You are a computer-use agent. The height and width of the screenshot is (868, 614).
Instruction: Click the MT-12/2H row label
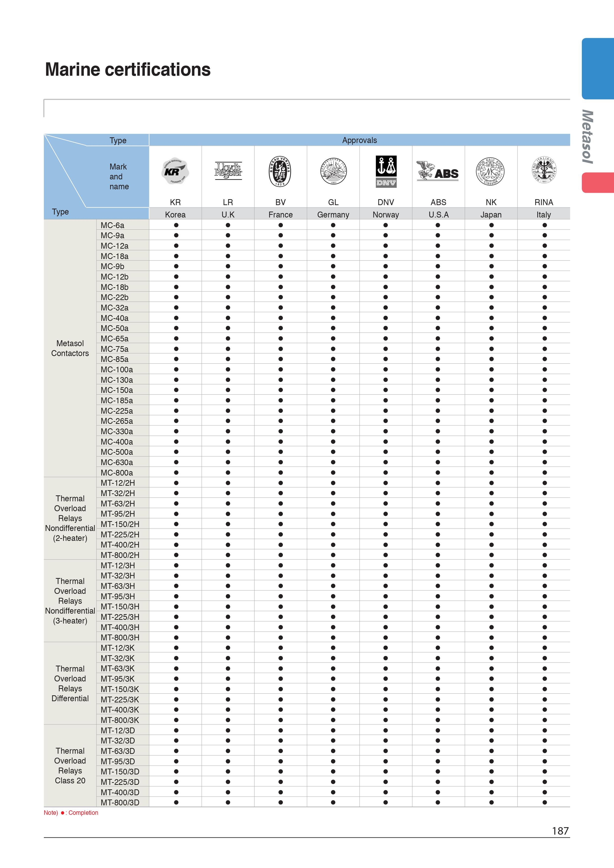pos(118,483)
